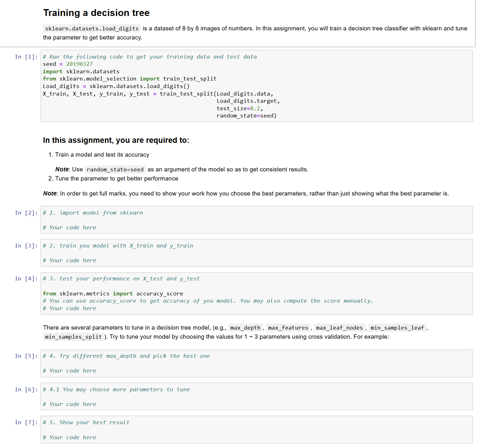The width and height of the screenshot is (480, 448).
Task: Click the max_features parameter badge
Action: (x=288, y=328)
